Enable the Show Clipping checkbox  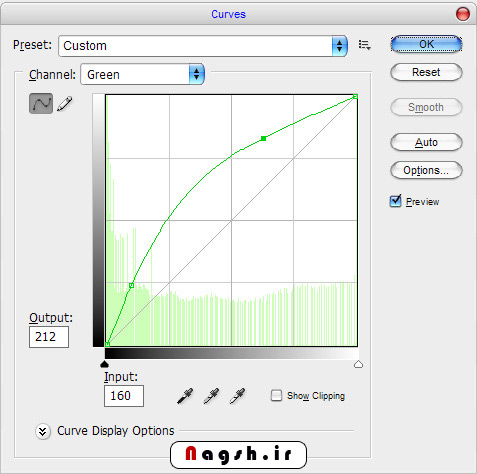(276, 396)
